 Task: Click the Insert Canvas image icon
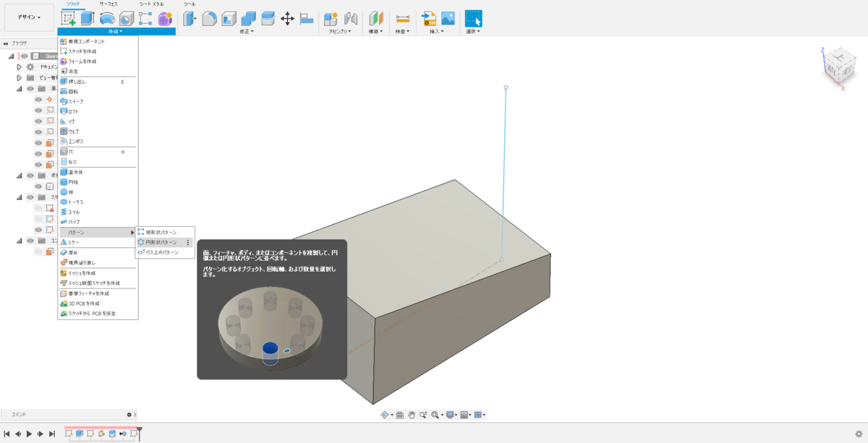[448, 19]
